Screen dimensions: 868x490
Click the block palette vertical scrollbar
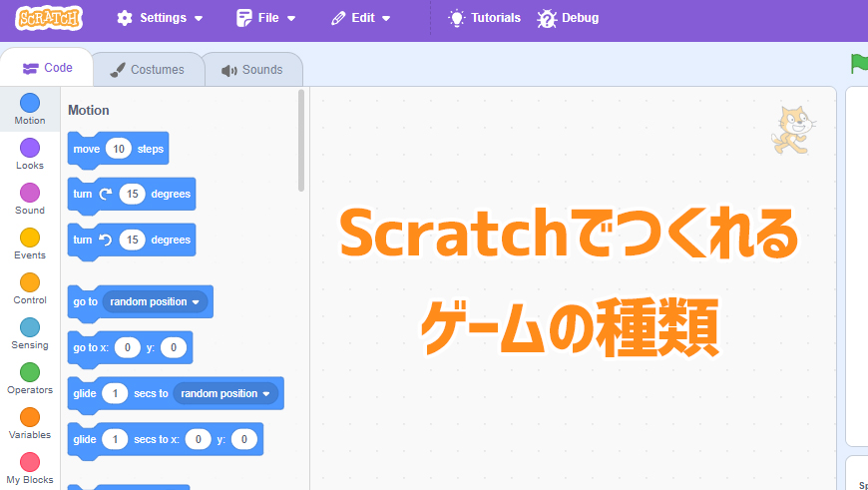pyautogui.click(x=301, y=141)
